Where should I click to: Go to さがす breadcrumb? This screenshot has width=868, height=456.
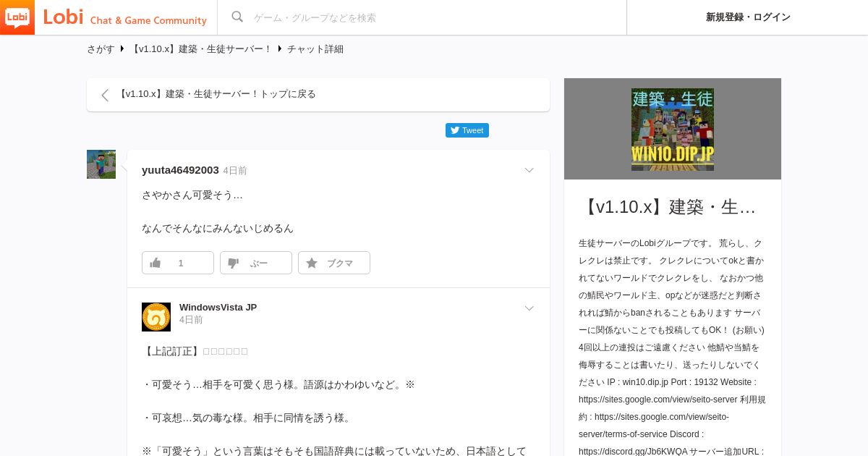coord(101,49)
